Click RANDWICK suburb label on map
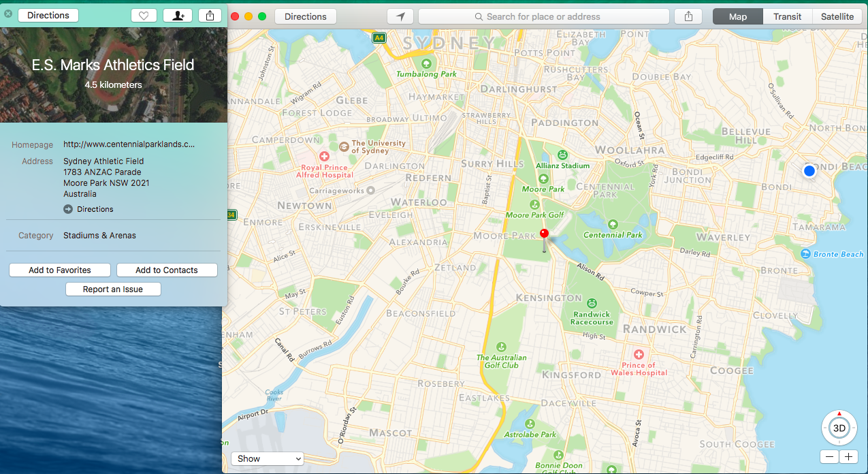This screenshot has height=474, width=868. pos(655,329)
